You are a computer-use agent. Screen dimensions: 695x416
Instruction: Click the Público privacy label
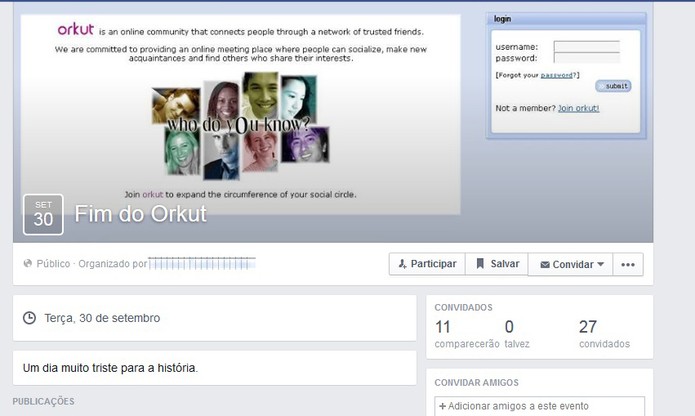click(x=53, y=264)
